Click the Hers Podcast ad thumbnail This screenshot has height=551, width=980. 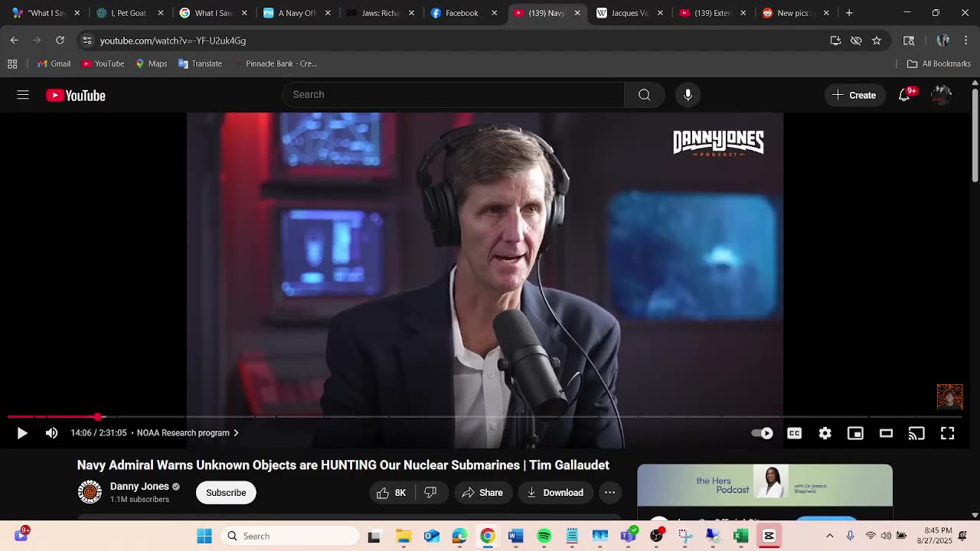765,485
